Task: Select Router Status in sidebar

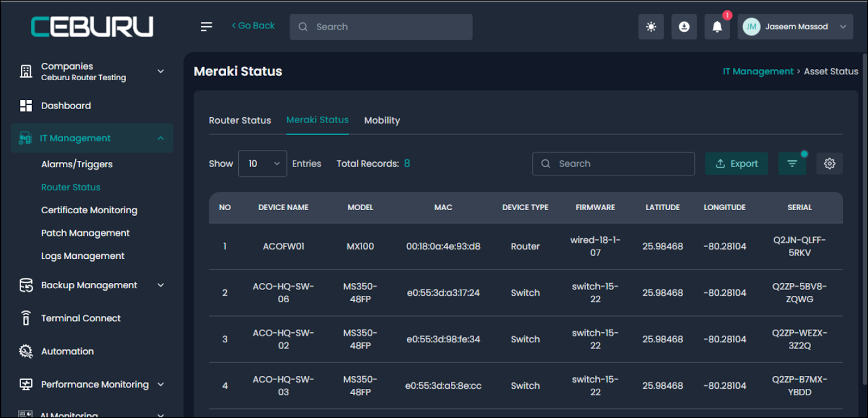Action: [x=71, y=187]
